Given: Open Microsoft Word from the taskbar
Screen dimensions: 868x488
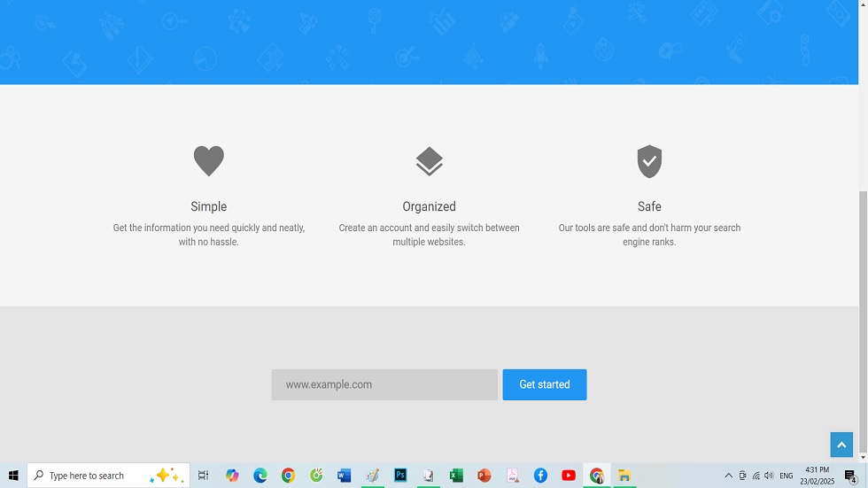Looking at the screenshot, I should coord(345,476).
